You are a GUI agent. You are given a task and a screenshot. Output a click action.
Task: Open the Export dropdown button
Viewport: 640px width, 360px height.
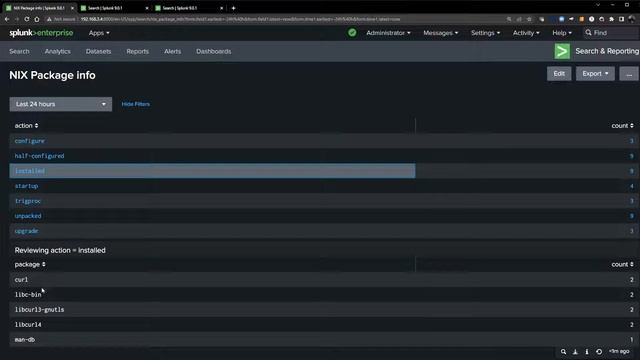click(595, 73)
